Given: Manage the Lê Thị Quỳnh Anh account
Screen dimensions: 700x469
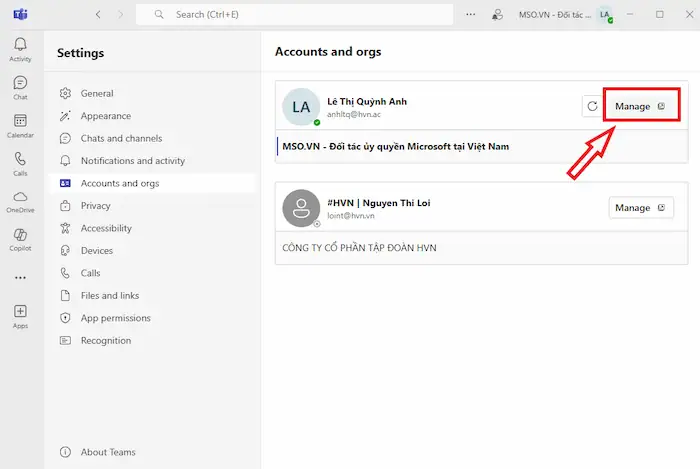Looking at the screenshot, I should 640,106.
